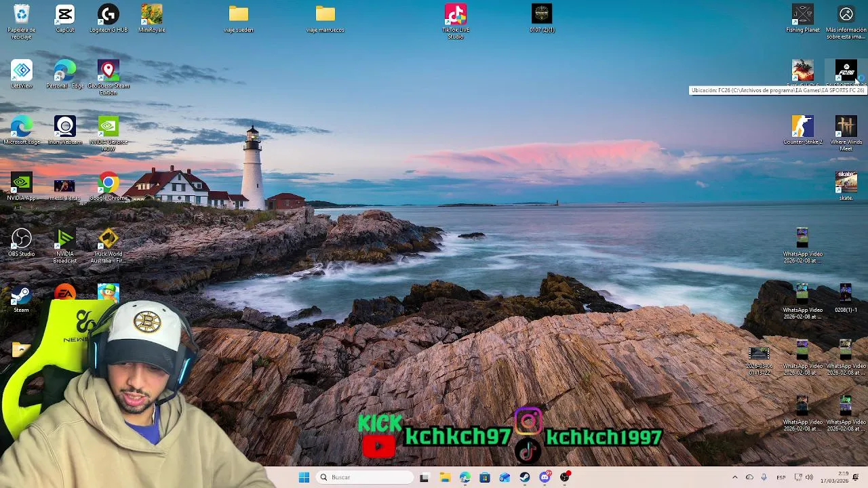Image resolution: width=868 pixels, height=488 pixels.
Task: Open Discord from the taskbar
Action: pyautogui.click(x=545, y=477)
